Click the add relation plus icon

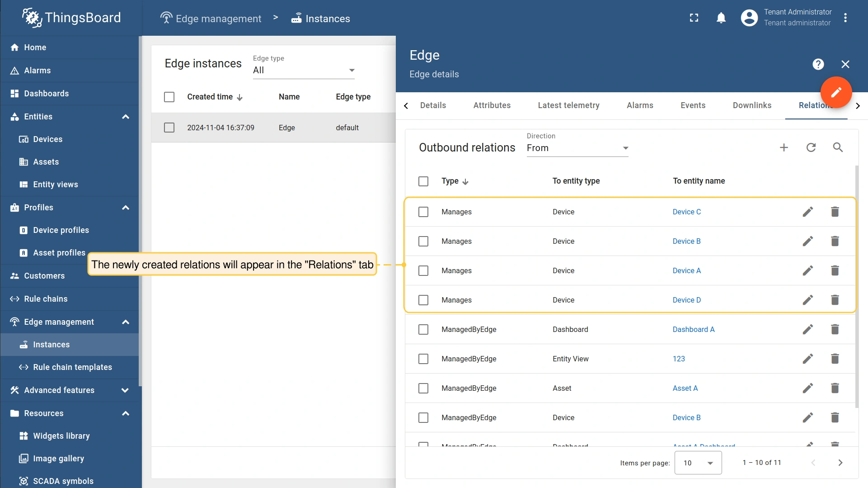coord(784,147)
